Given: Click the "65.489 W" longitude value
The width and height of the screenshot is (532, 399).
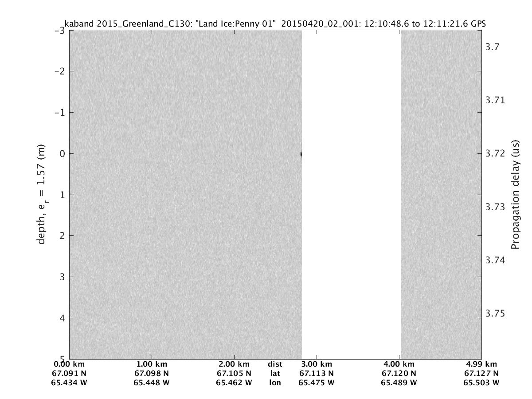Looking at the screenshot, I should [399, 383].
